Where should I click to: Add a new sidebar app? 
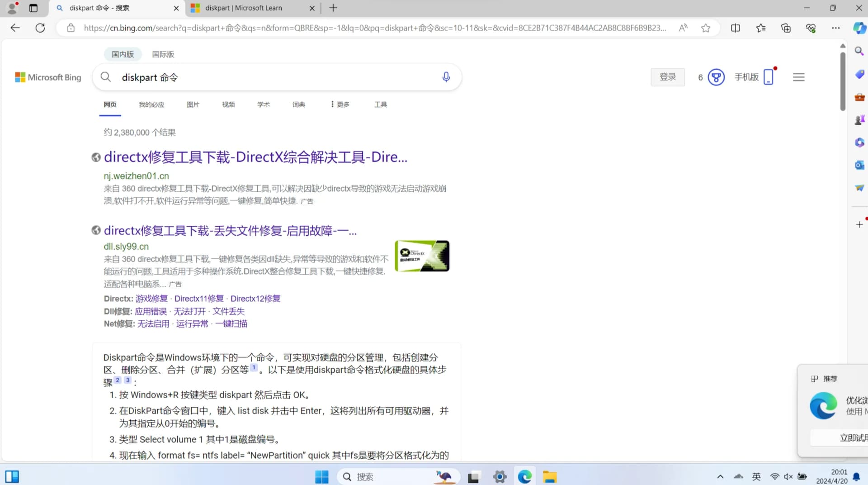(859, 224)
